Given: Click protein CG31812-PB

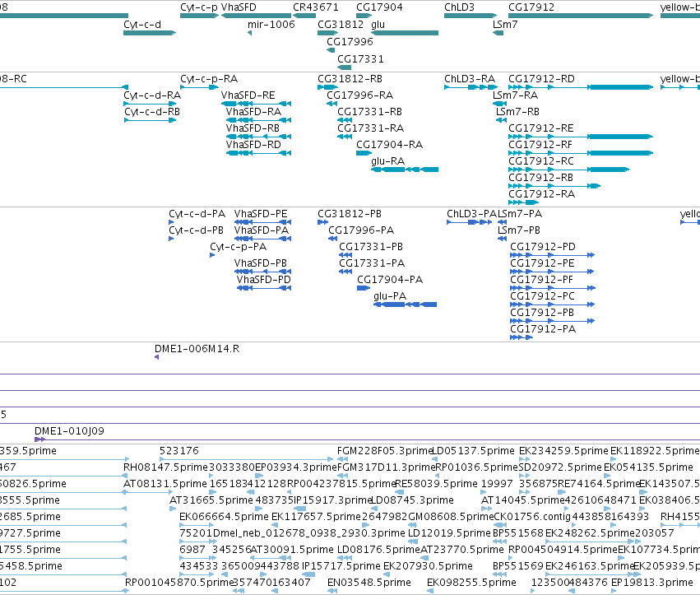Looking at the screenshot, I should [322, 222].
